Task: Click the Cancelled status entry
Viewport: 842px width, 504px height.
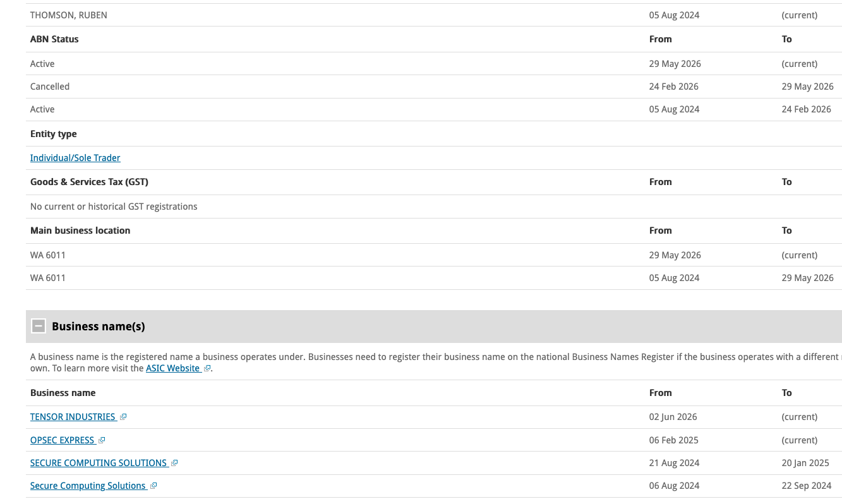Action: pos(50,87)
